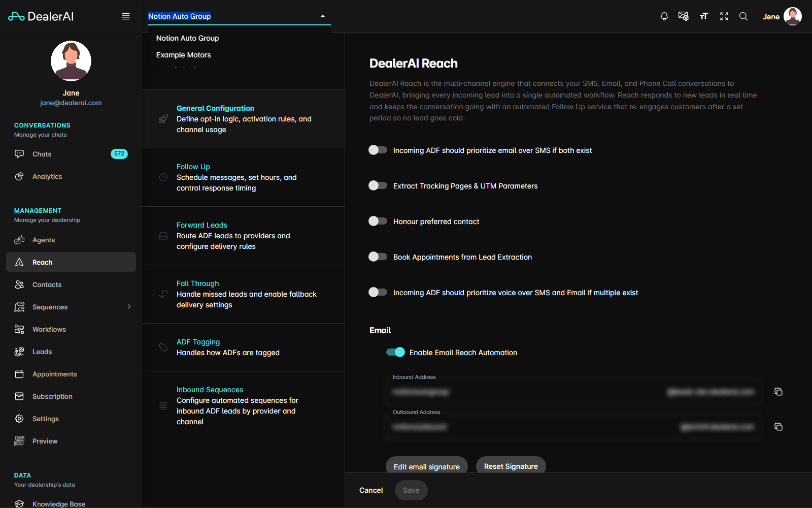Open Forward Leads section
Image resolution: width=812 pixels, height=508 pixels.
[x=244, y=236]
